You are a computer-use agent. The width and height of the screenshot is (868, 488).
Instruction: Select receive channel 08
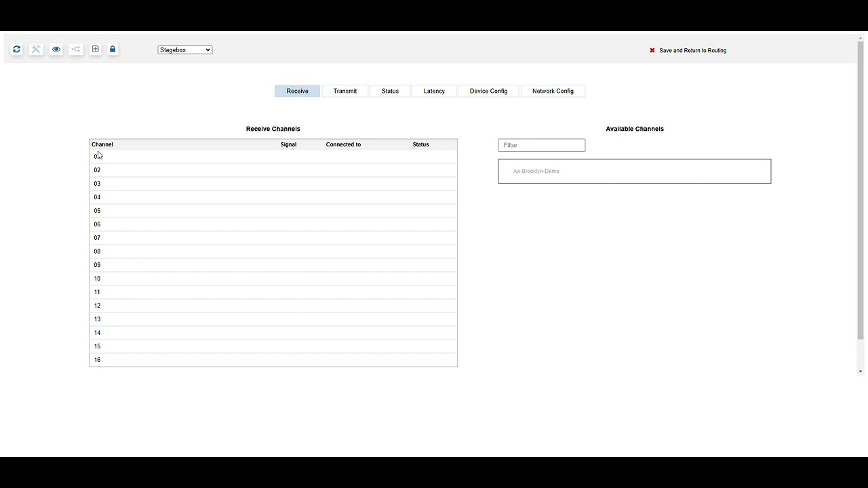273,251
